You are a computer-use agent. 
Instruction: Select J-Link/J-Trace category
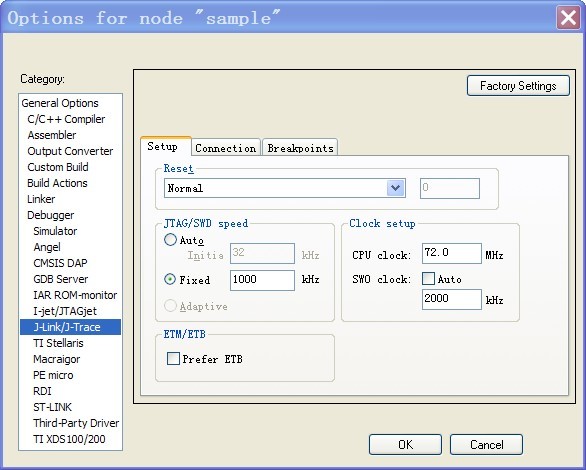[x=70, y=327]
